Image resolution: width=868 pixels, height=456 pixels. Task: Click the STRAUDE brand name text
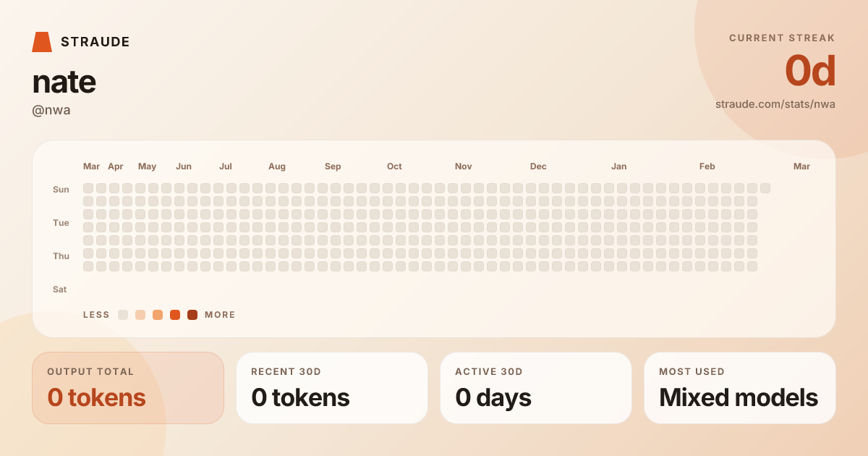click(x=95, y=42)
